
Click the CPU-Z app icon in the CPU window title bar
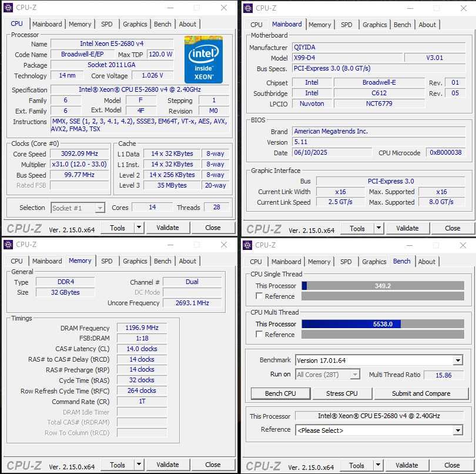tap(8, 8)
